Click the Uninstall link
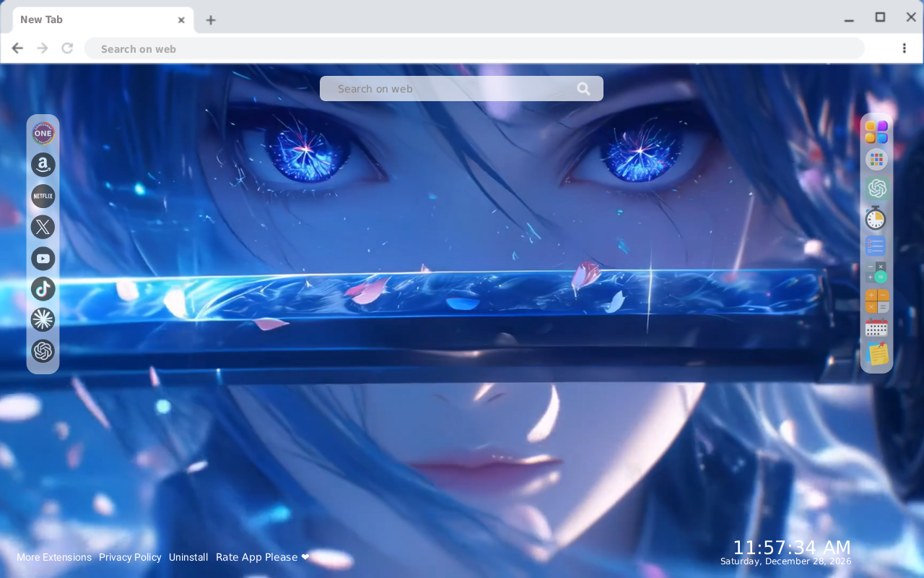The image size is (924, 578). pos(188,557)
